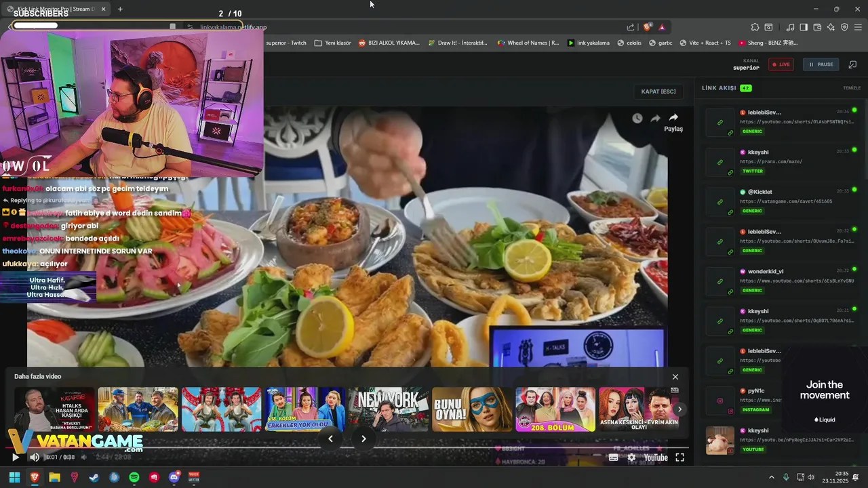Open Brave Leo AI sparkle icon
The width and height of the screenshot is (868, 488).
point(831,27)
